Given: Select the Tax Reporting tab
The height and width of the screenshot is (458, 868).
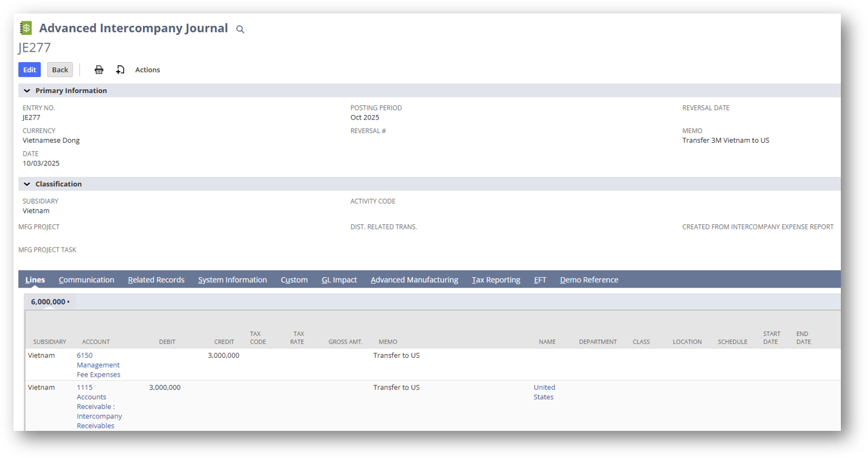Looking at the screenshot, I should pyautogui.click(x=496, y=279).
